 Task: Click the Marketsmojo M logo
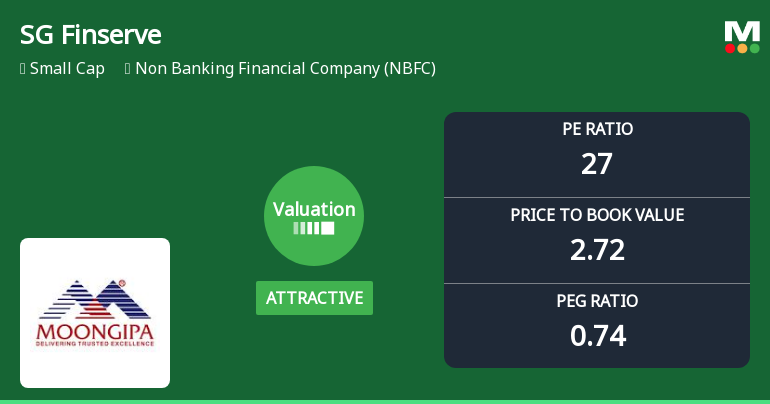click(x=742, y=30)
